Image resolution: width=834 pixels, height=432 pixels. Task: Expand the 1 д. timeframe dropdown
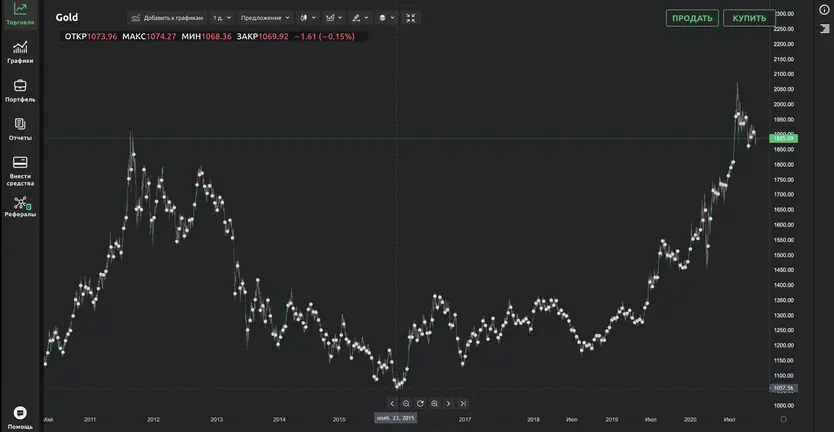[x=221, y=18]
